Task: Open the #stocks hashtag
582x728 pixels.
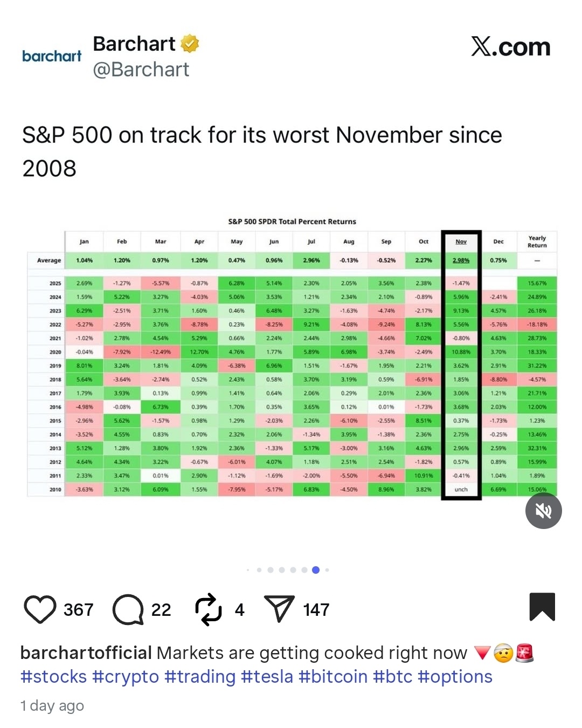Action: tap(53, 677)
